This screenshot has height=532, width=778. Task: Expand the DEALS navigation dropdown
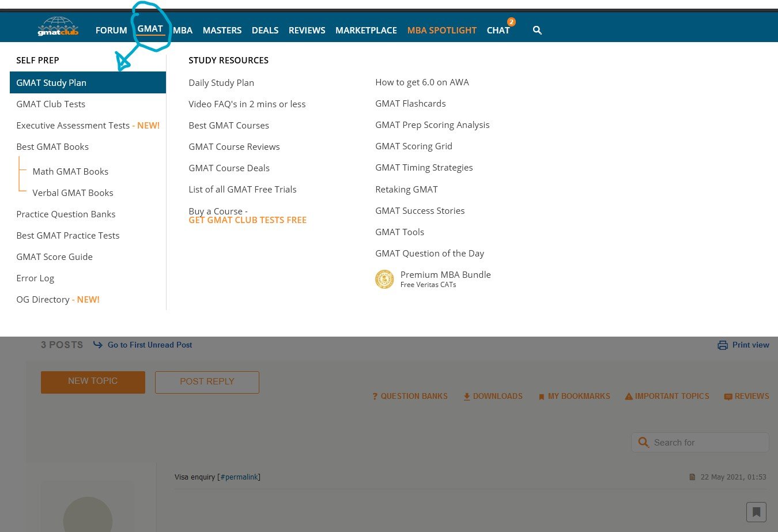[x=265, y=31]
